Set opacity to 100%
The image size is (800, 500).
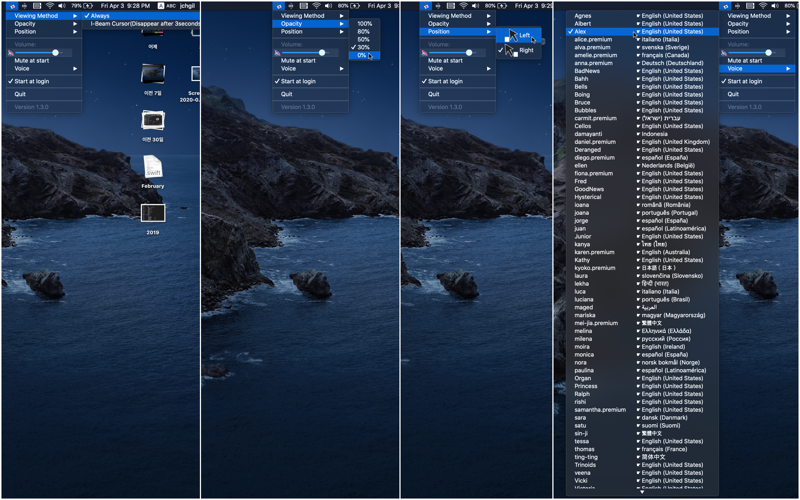coord(364,23)
